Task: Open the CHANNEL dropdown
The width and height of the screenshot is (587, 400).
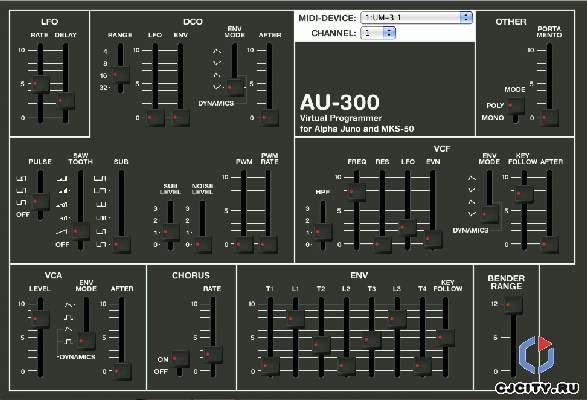Action: pyautogui.click(x=377, y=33)
